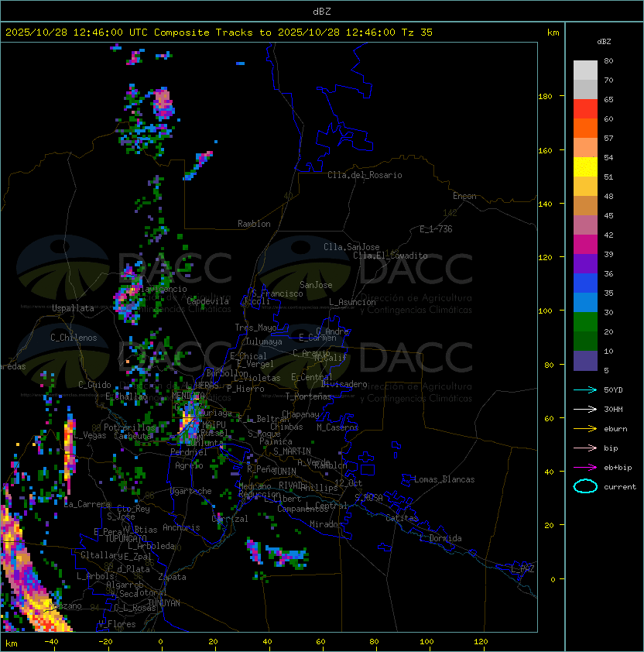This screenshot has height=652, width=644.
Task: Click the blue-green radar echo south of Mirador
Action: pyautogui.click(x=287, y=556)
